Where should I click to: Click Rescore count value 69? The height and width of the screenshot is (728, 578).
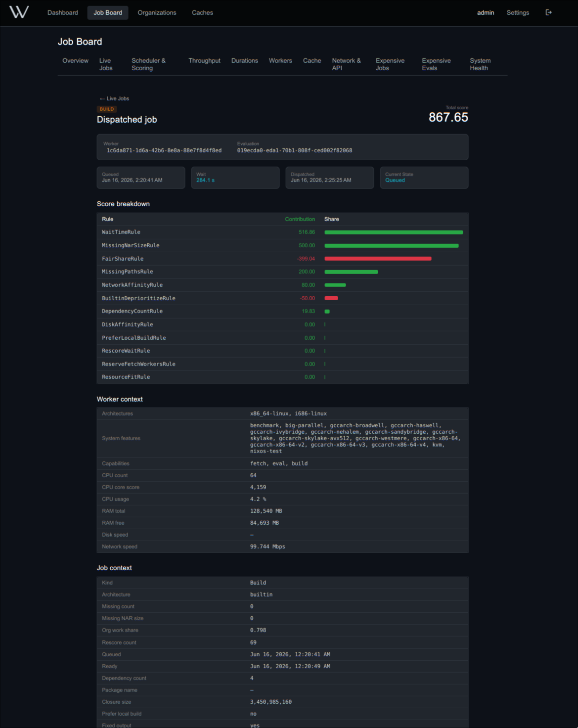pos(253,642)
